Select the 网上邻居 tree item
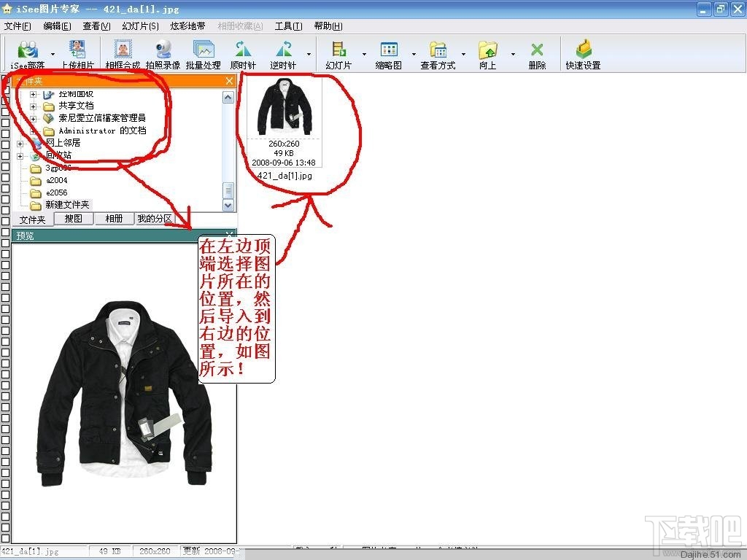The height and width of the screenshot is (560, 747). tap(63, 143)
